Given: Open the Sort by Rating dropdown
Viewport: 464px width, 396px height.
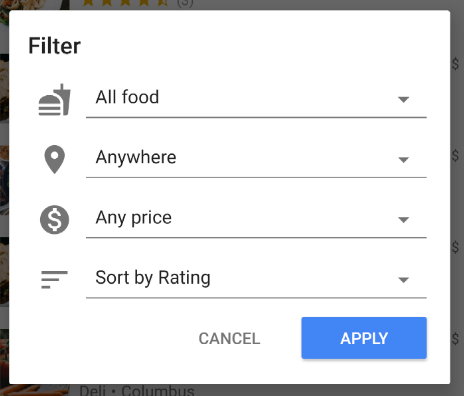Looking at the screenshot, I should click(256, 278).
